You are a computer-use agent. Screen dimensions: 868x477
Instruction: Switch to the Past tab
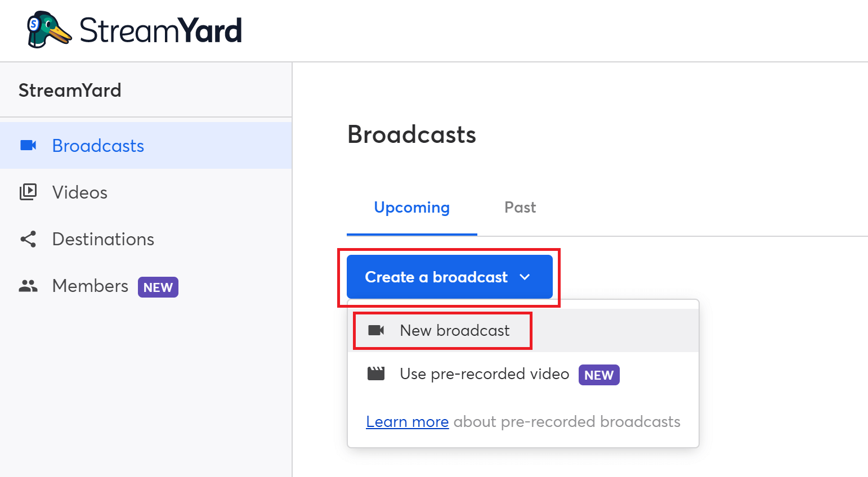point(520,208)
